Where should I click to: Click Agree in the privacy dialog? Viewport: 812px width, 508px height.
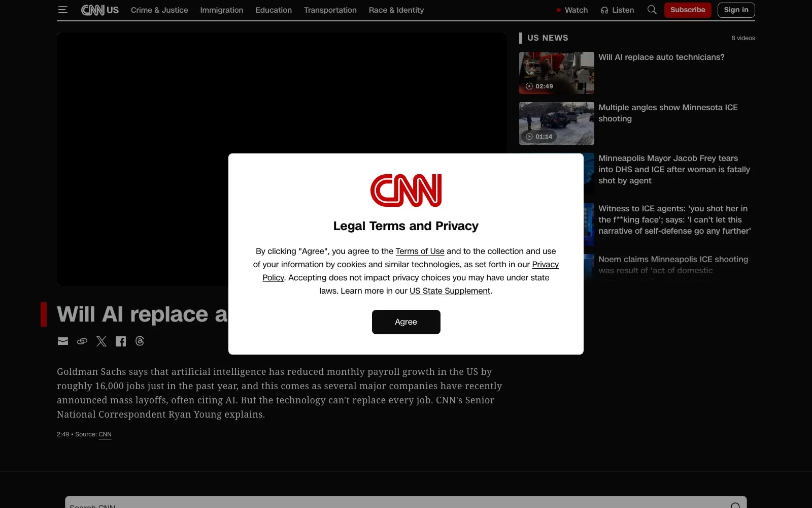tap(406, 322)
